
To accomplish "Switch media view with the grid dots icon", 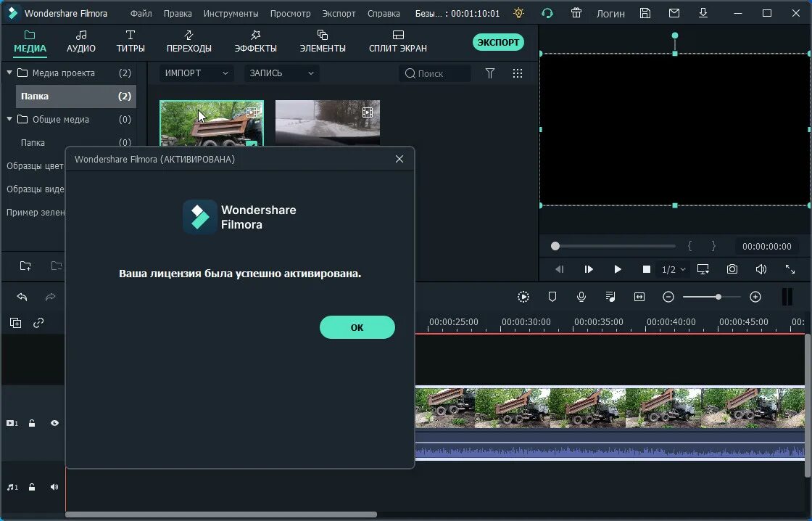I will pyautogui.click(x=518, y=73).
